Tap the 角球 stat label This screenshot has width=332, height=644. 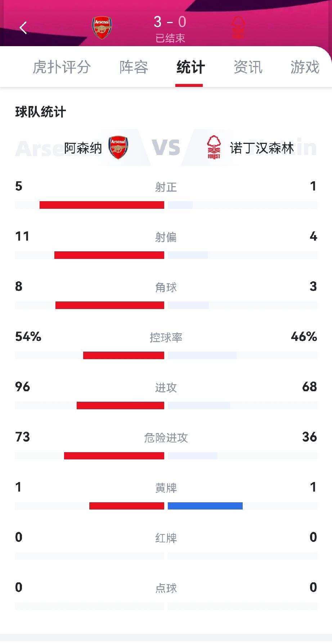pyautogui.click(x=166, y=287)
